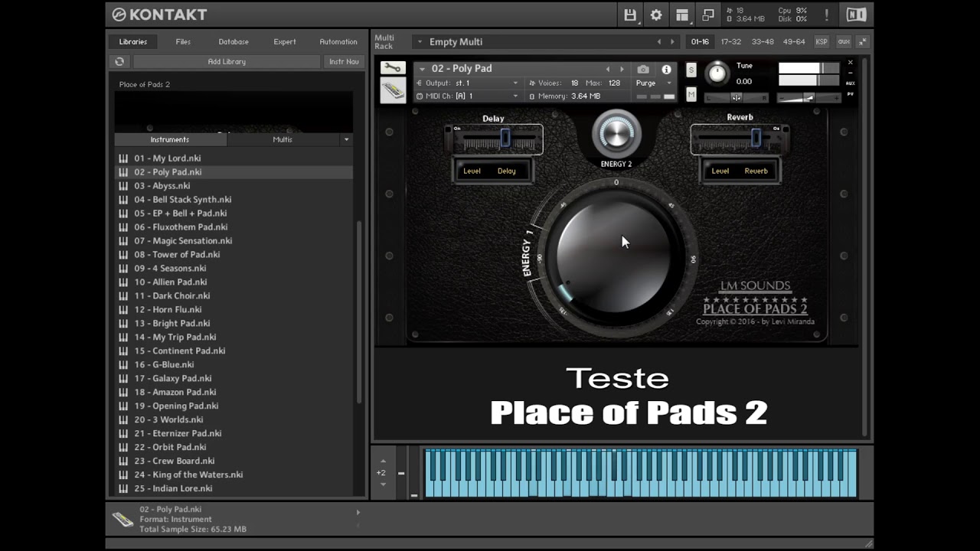Switch to the Libraries tab
The image size is (980, 551).
[133, 42]
